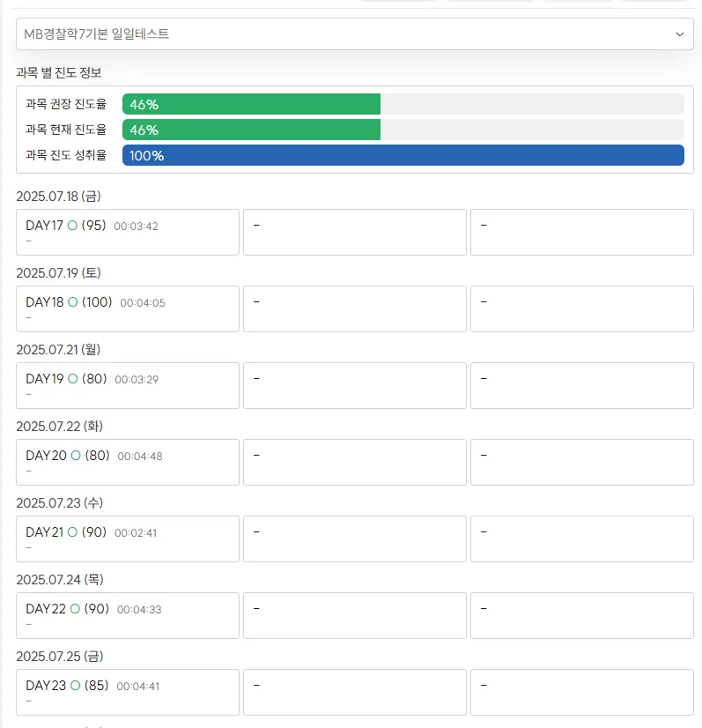This screenshot has height=728, width=702.
Task: Click the chevron arrow of subject dropdown
Action: point(680,34)
